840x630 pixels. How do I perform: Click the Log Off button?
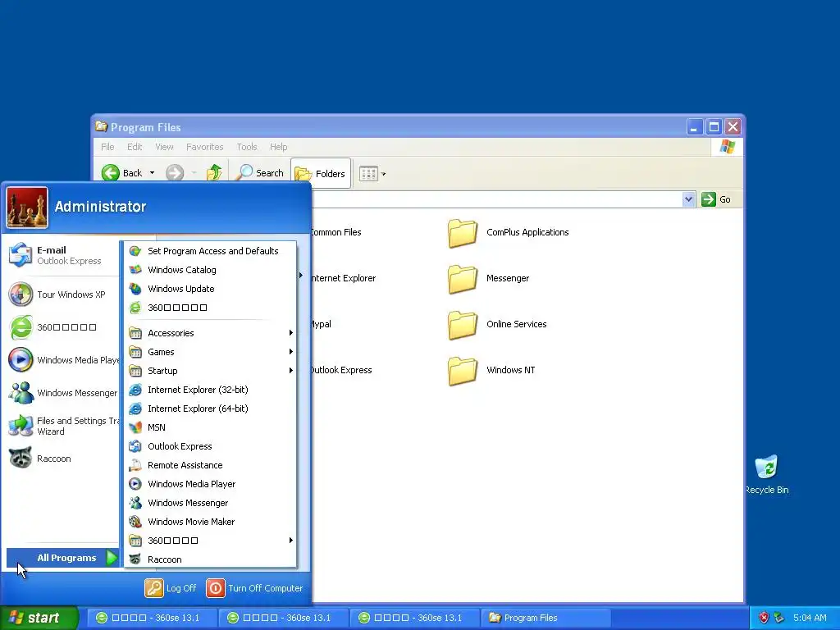point(171,587)
